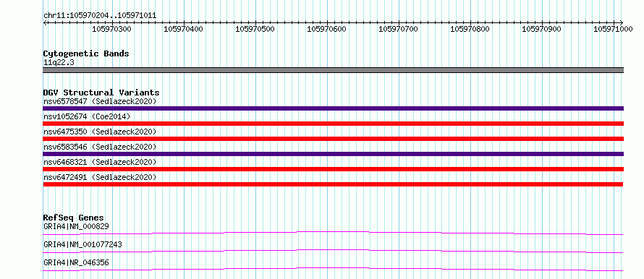Click the left arrowhead of the ruler
Screen dimensions: 644x279
coord(45,22)
